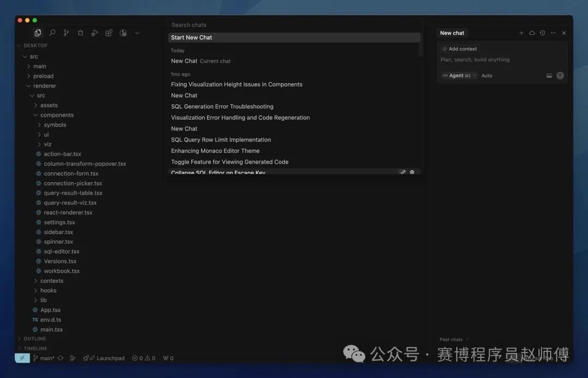Screen dimensions: 588x378
Task: Open the Search view magnifier icon
Action: (x=52, y=33)
